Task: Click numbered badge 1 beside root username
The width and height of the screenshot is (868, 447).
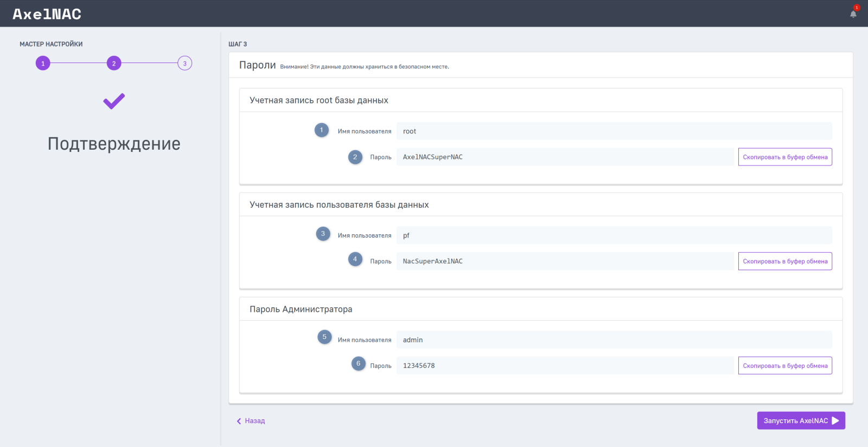Action: [x=322, y=130]
